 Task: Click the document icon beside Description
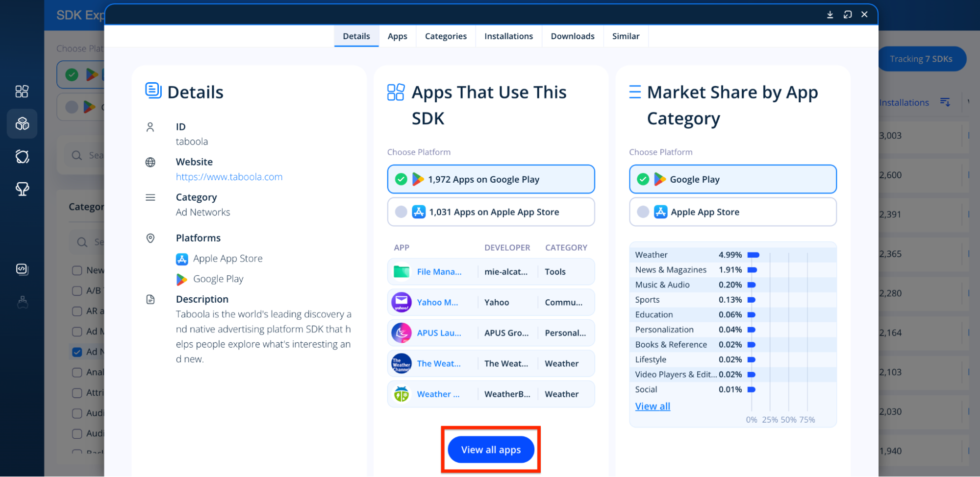tap(151, 299)
